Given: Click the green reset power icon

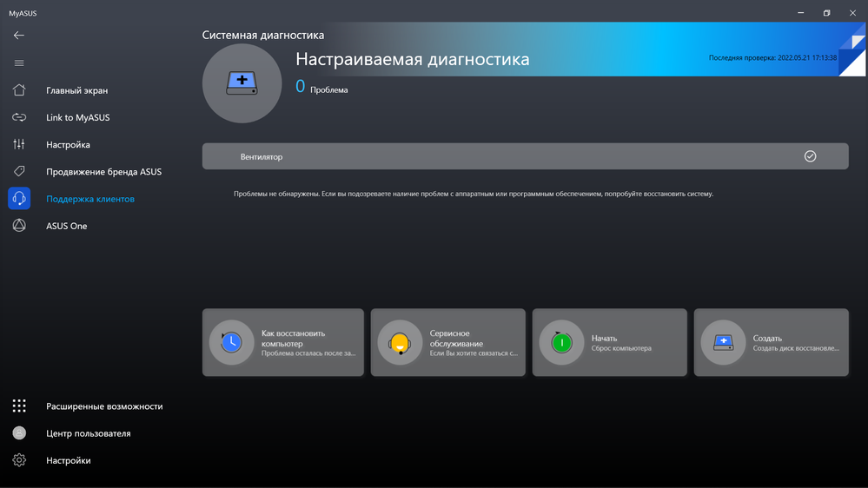Looking at the screenshot, I should pyautogui.click(x=561, y=342).
